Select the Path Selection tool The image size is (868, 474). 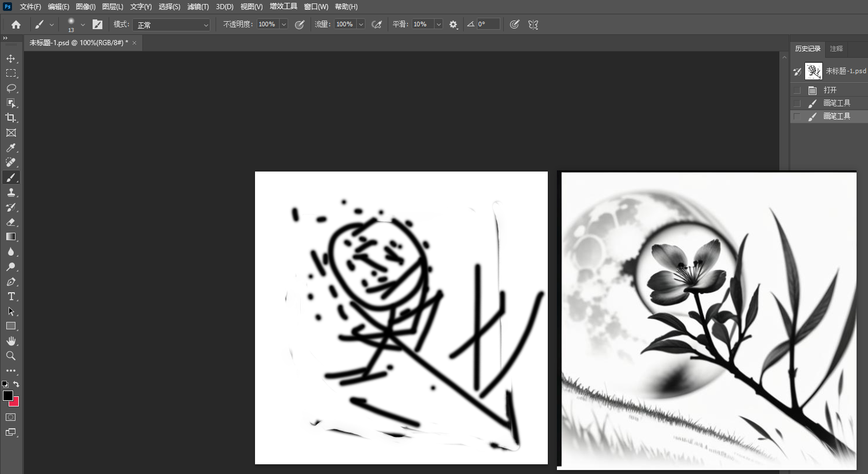click(11, 311)
